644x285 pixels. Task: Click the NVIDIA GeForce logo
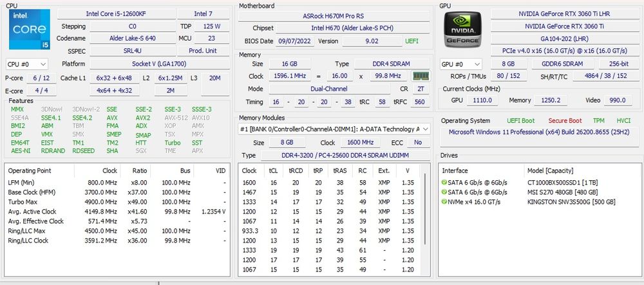point(463,29)
